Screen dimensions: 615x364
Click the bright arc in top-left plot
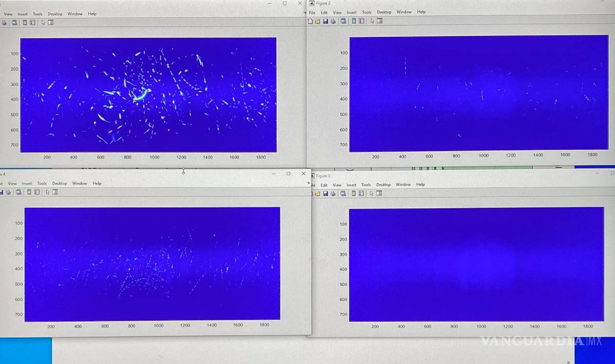(142, 95)
